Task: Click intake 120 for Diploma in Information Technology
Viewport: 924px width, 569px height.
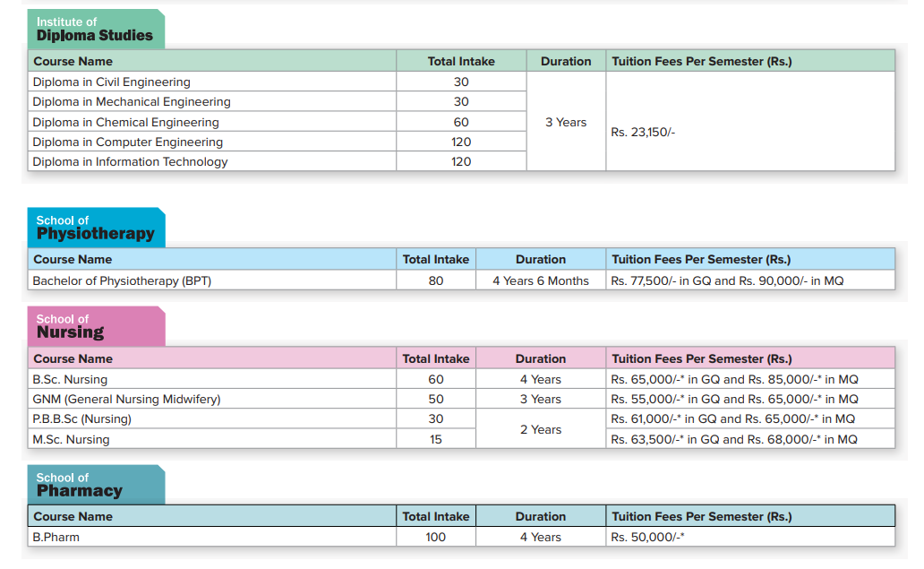Action: click(x=461, y=161)
